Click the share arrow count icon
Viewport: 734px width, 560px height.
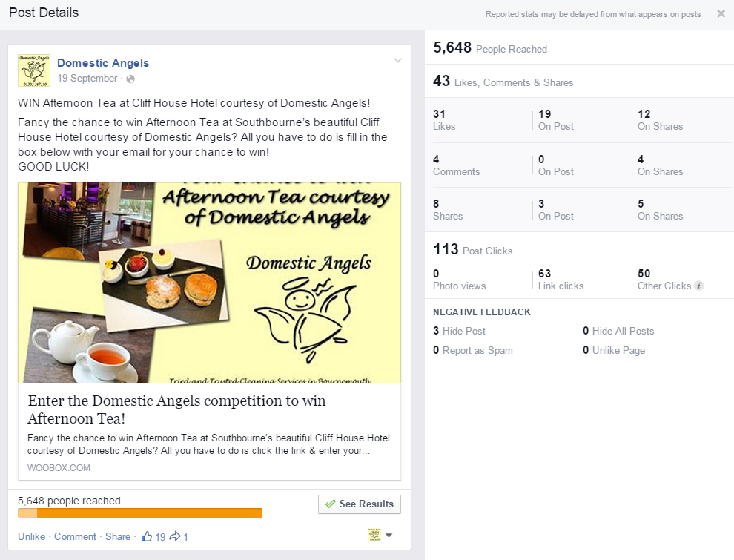coord(175,536)
